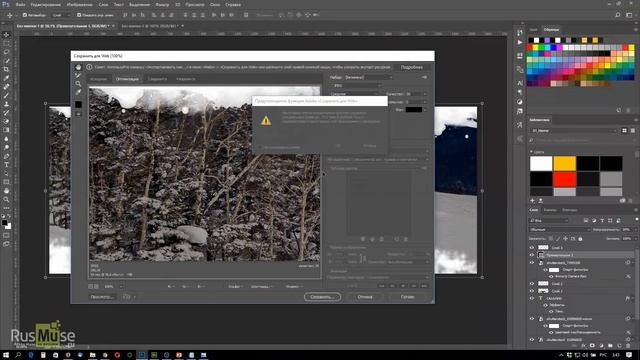The width and height of the screenshot is (640, 360).
Task: Click the lock all padlock icon
Action: point(580,238)
